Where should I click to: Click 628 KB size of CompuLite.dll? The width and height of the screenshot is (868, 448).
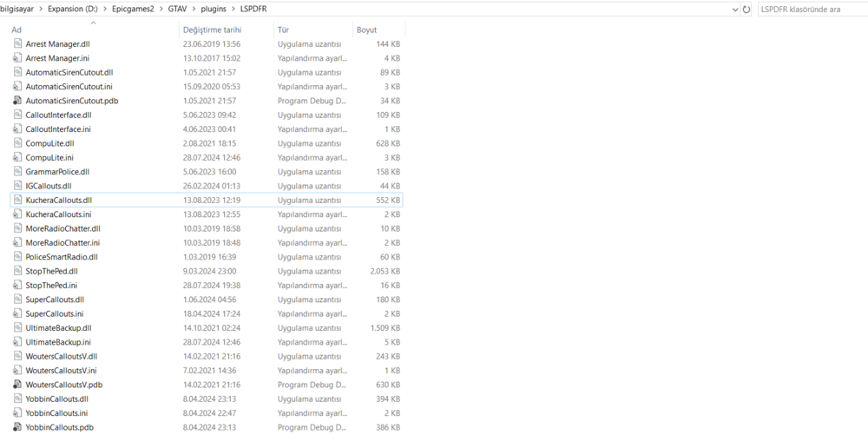[x=388, y=143]
